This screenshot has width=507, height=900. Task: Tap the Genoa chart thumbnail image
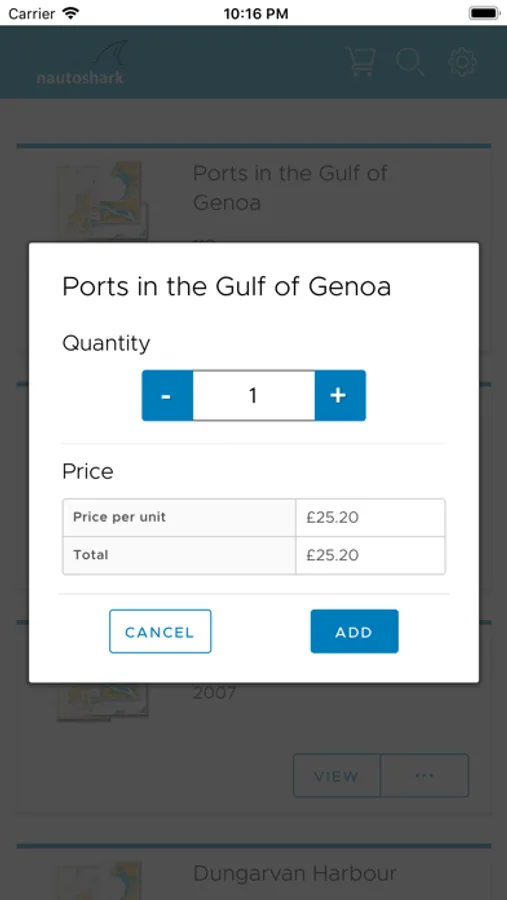pyautogui.click(x=102, y=201)
